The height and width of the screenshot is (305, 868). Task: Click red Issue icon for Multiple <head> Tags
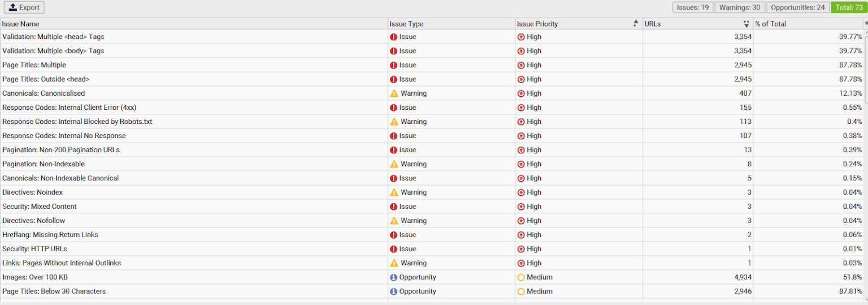393,37
